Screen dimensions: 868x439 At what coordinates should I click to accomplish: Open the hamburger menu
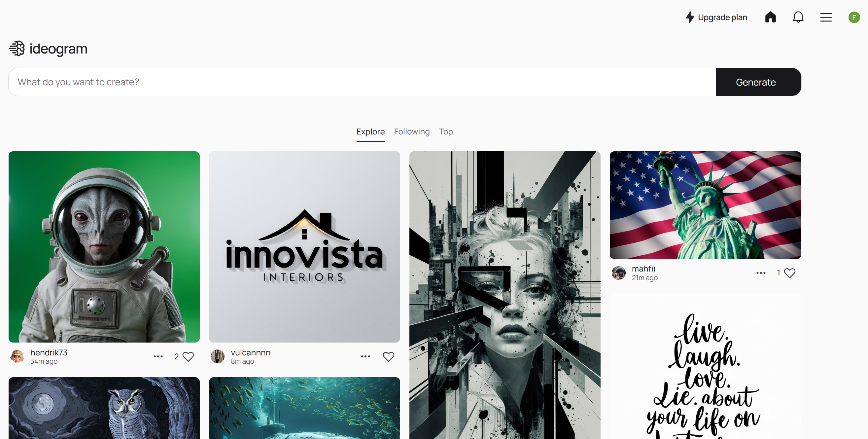[x=826, y=17]
